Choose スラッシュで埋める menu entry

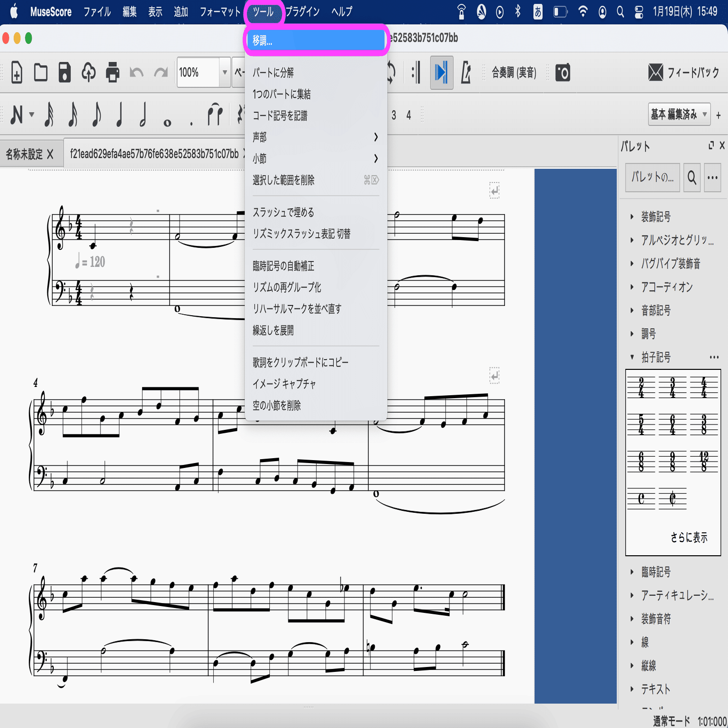[x=316, y=212]
